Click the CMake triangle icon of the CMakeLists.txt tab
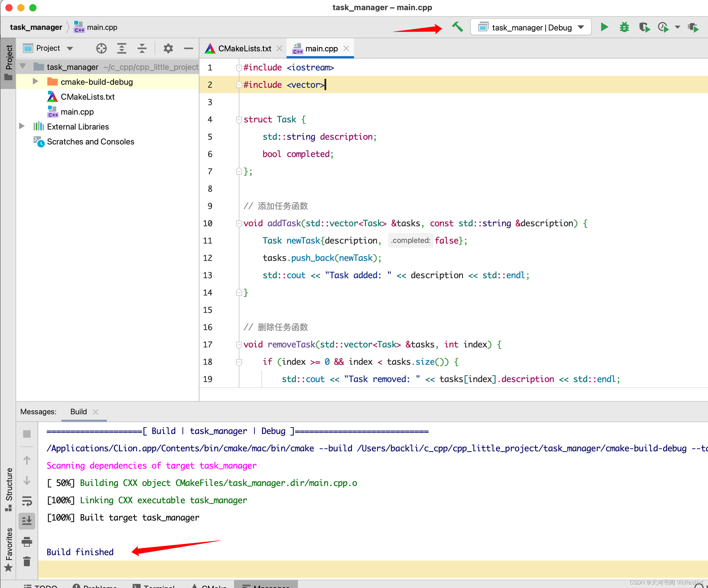The image size is (708, 588). tap(210, 49)
